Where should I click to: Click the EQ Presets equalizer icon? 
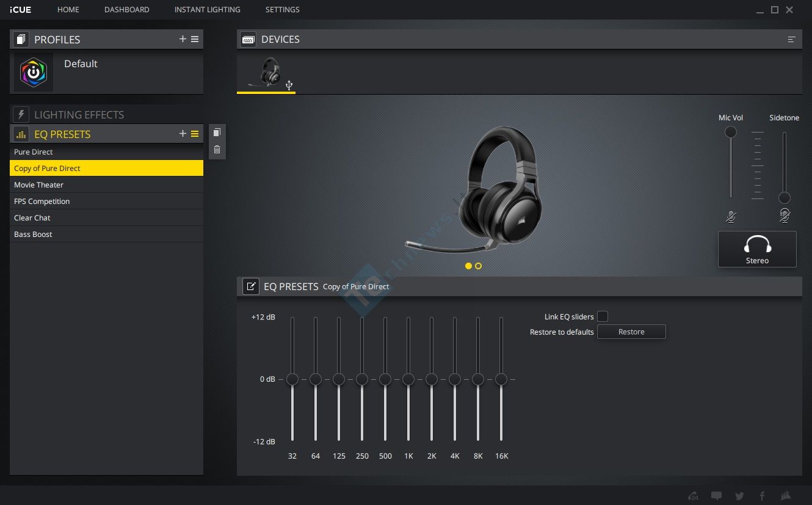pos(21,134)
